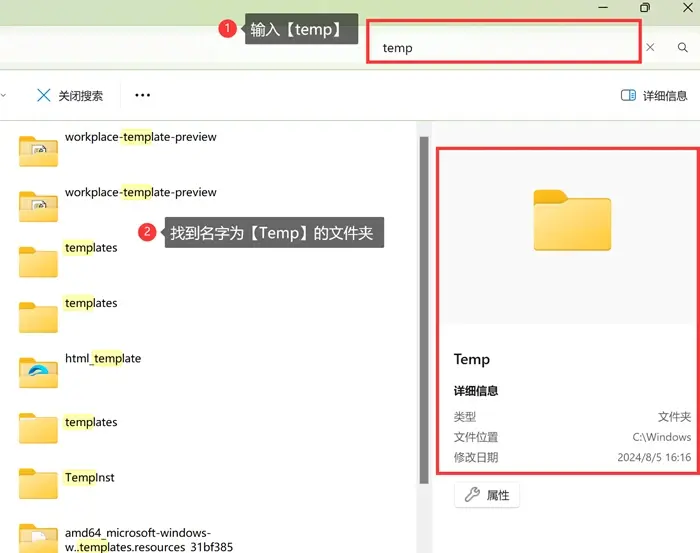Select the html_template folder icon

(x=39, y=371)
